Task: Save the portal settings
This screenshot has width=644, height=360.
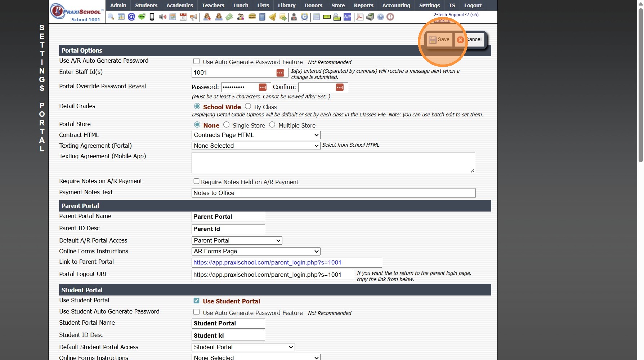Action: click(439, 40)
